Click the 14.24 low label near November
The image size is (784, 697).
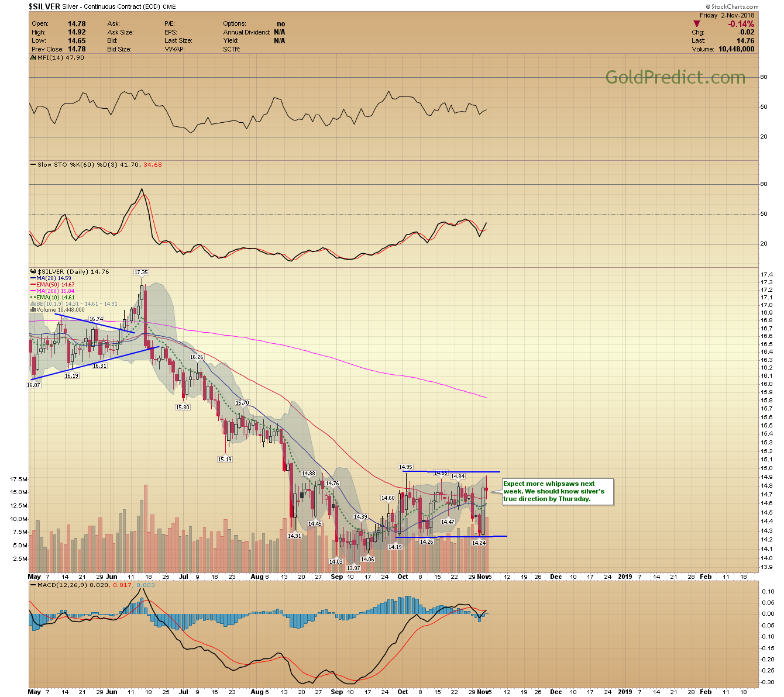point(479,543)
